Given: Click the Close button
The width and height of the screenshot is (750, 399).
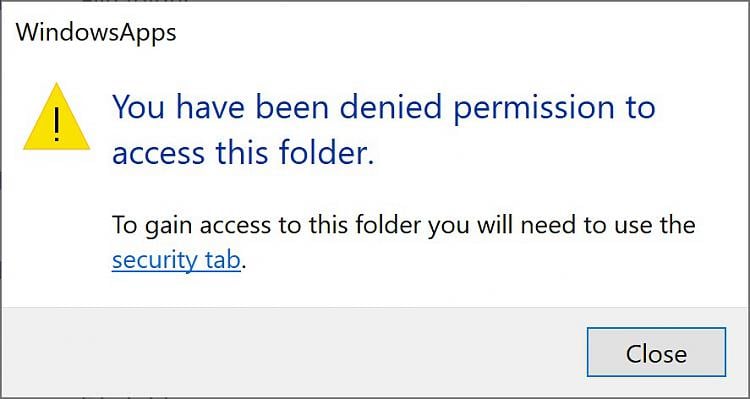Looking at the screenshot, I should 656,352.
